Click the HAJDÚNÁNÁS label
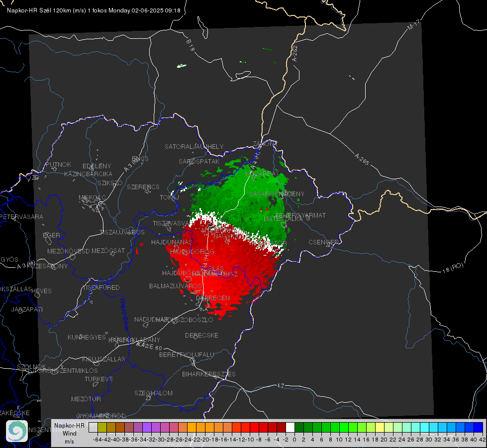The height and width of the screenshot is (448, 487). pyautogui.click(x=172, y=242)
